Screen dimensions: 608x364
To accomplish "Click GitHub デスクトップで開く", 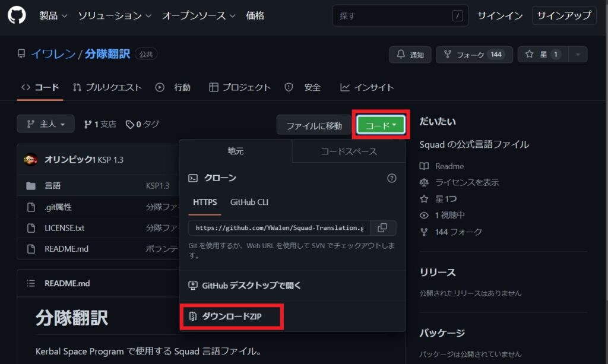I will 244,286.
